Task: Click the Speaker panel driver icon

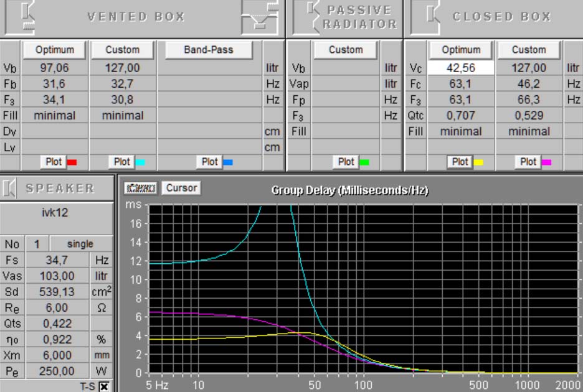Action: tap(9, 189)
